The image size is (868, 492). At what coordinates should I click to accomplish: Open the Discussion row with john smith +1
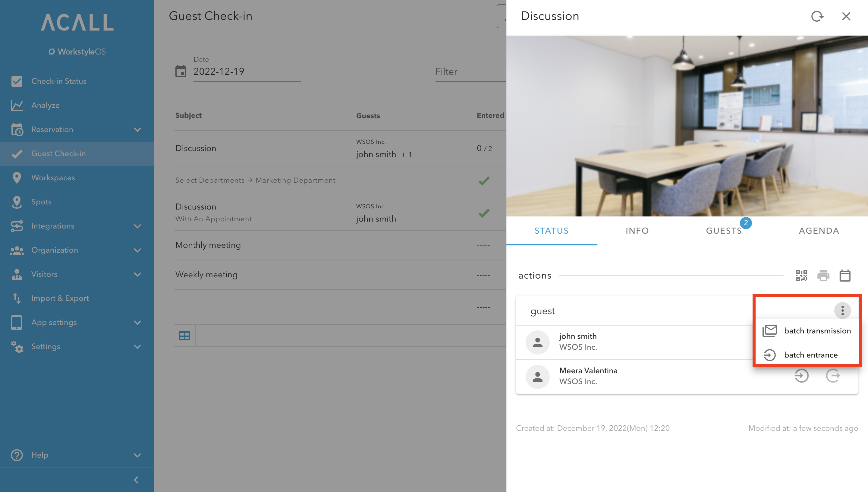click(340, 148)
